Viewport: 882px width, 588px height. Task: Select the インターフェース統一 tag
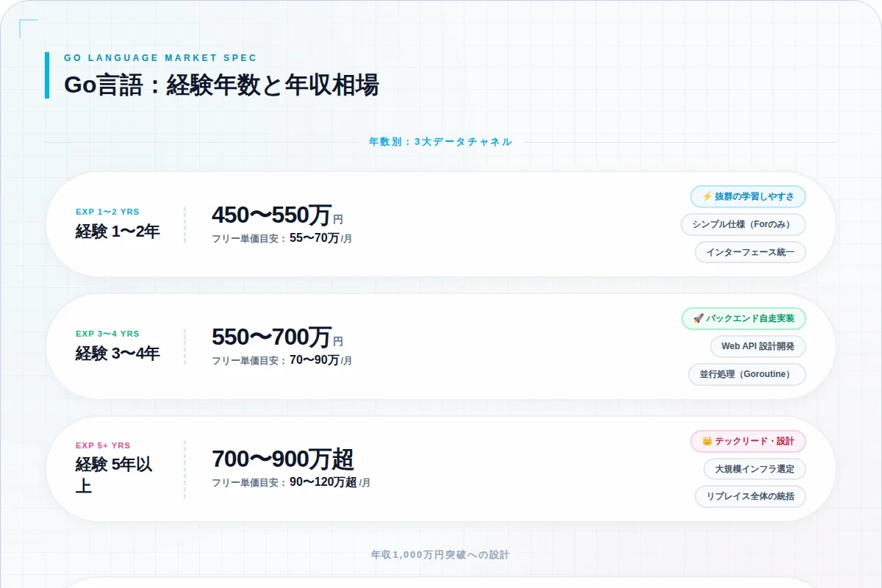[x=750, y=252]
